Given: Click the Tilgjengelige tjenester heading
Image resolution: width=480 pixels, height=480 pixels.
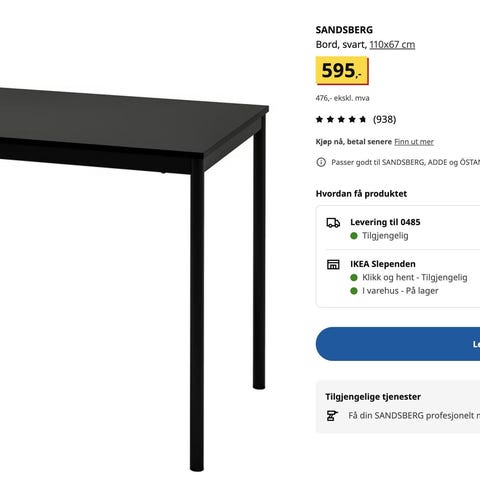Looking at the screenshot, I should click(x=373, y=397).
